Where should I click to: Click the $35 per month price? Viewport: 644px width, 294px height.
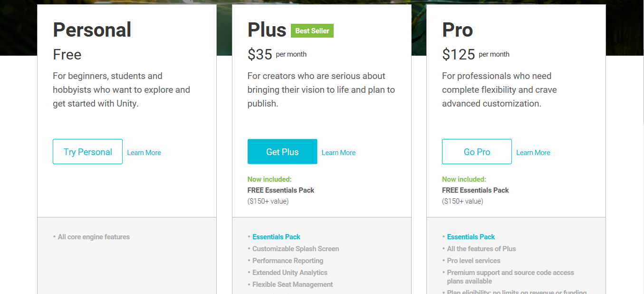click(277, 55)
